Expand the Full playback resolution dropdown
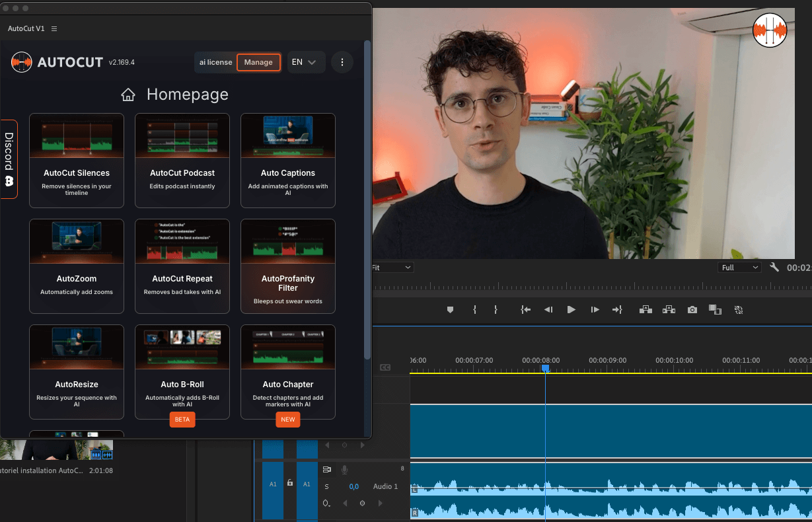 [739, 268]
